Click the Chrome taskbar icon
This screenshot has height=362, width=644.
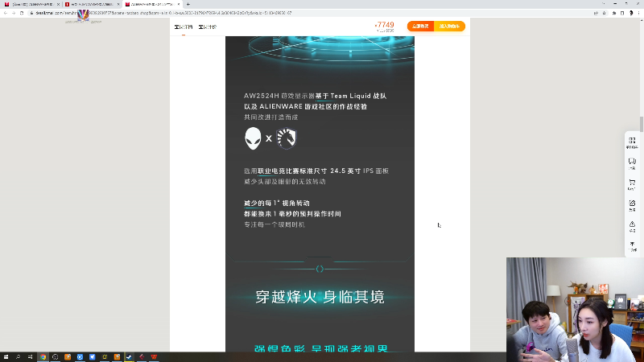pos(43,357)
